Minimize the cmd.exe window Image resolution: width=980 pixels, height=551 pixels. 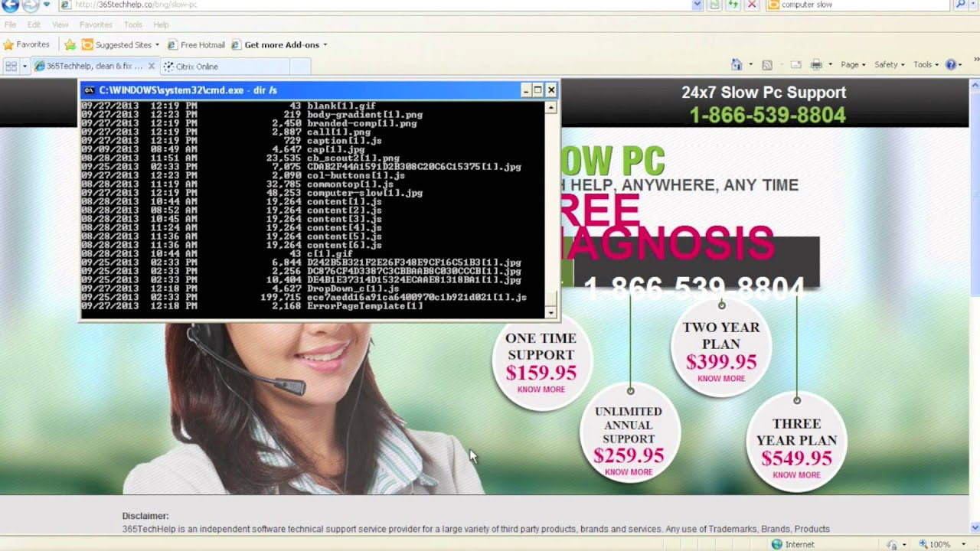click(x=526, y=90)
